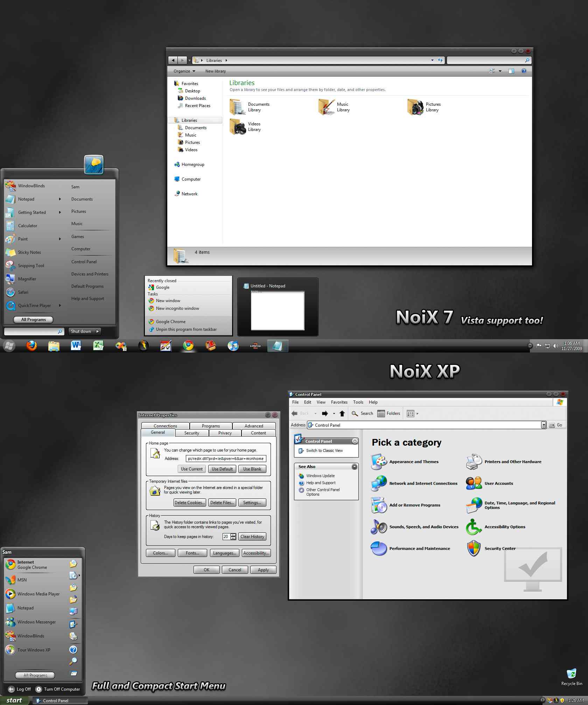Open Google Chrome taskbar icon
The width and height of the screenshot is (588, 705).
click(x=188, y=346)
